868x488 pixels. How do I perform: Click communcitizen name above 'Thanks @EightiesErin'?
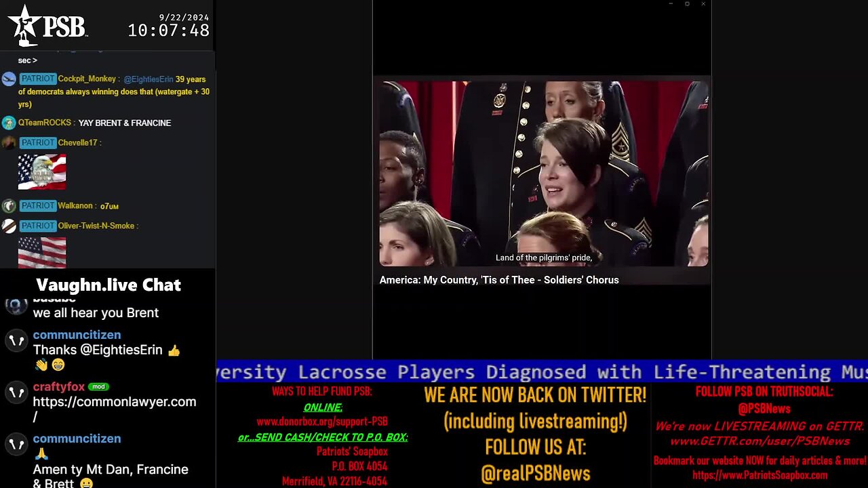point(77,335)
